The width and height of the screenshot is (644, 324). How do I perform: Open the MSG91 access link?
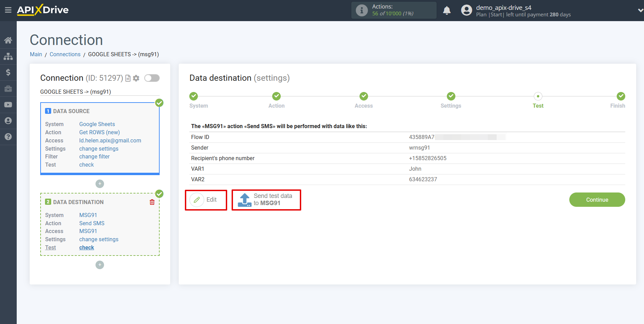88,231
